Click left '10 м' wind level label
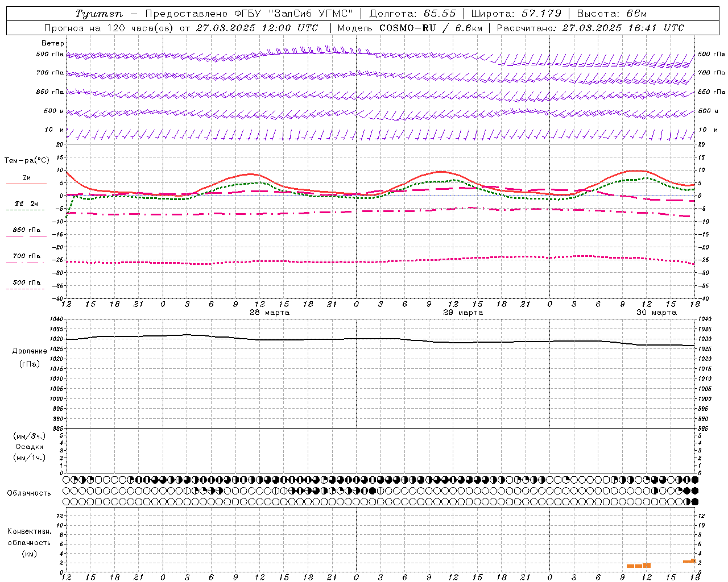The height and width of the screenshot is (582, 728). [x=55, y=130]
